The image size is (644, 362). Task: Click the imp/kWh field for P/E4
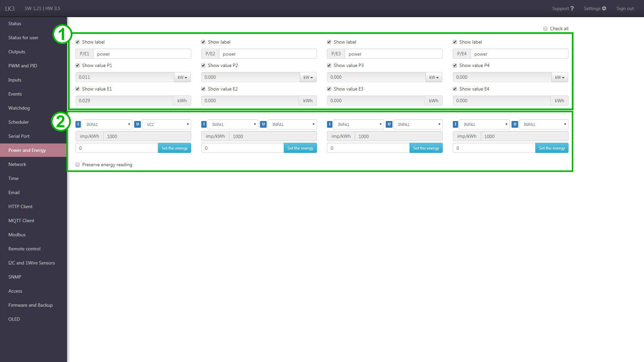[x=525, y=136]
